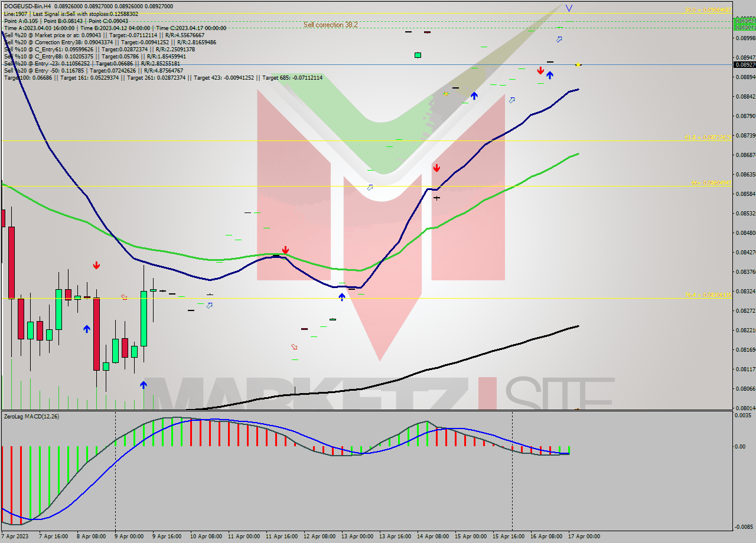756x543 pixels.
Task: Select the '66= 0.08604947' Fibonacci label
Action: click(x=711, y=183)
